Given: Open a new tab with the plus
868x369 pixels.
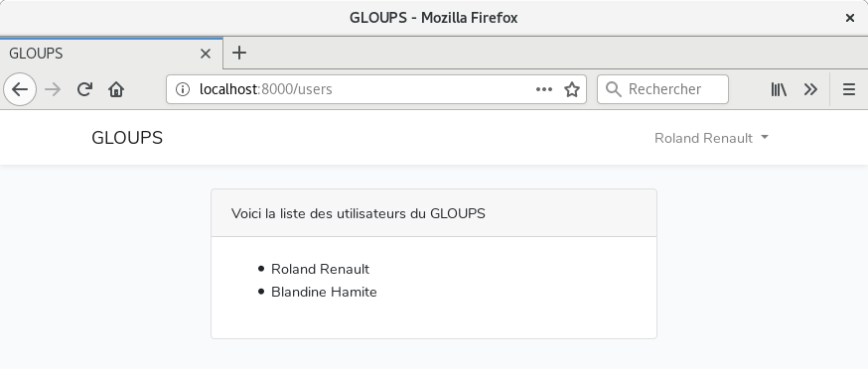Looking at the screenshot, I should pyautogui.click(x=239, y=54).
